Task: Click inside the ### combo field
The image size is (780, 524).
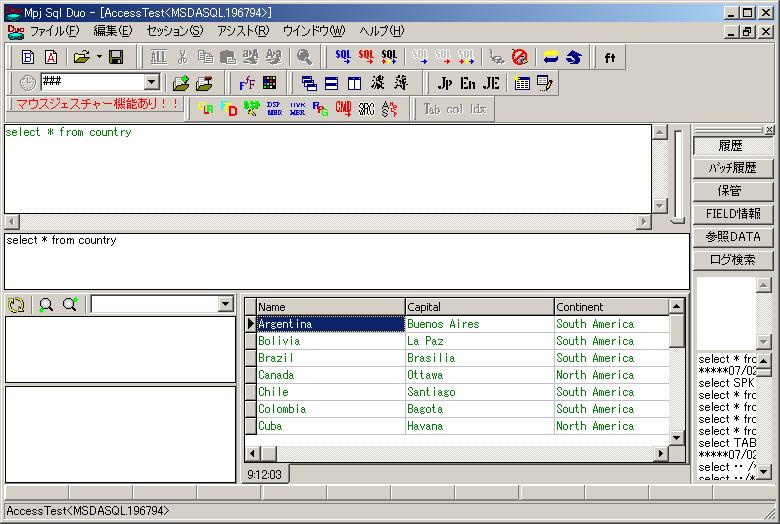Action: coord(93,82)
